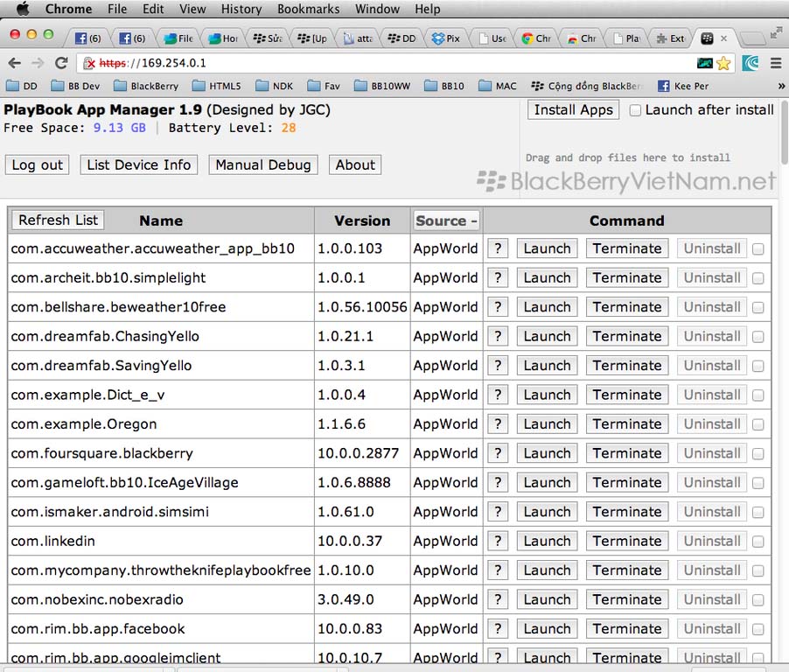This screenshot has width=789, height=672.
Task: Click the Log out button
Action: [38, 164]
